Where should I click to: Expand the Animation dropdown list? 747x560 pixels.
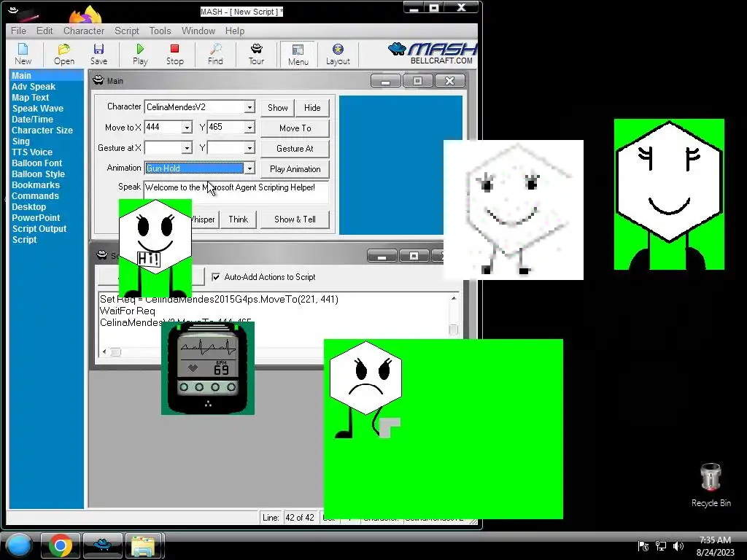click(249, 168)
